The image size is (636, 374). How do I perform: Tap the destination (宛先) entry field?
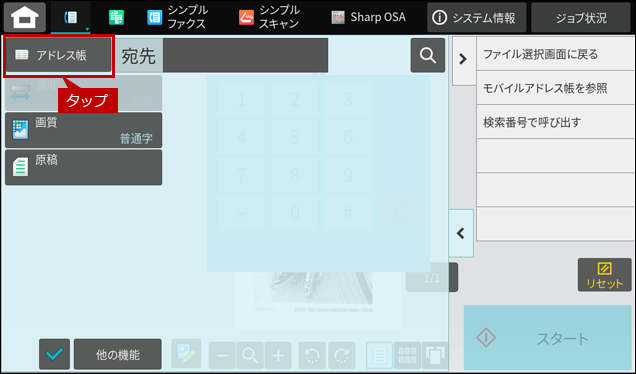pos(245,55)
